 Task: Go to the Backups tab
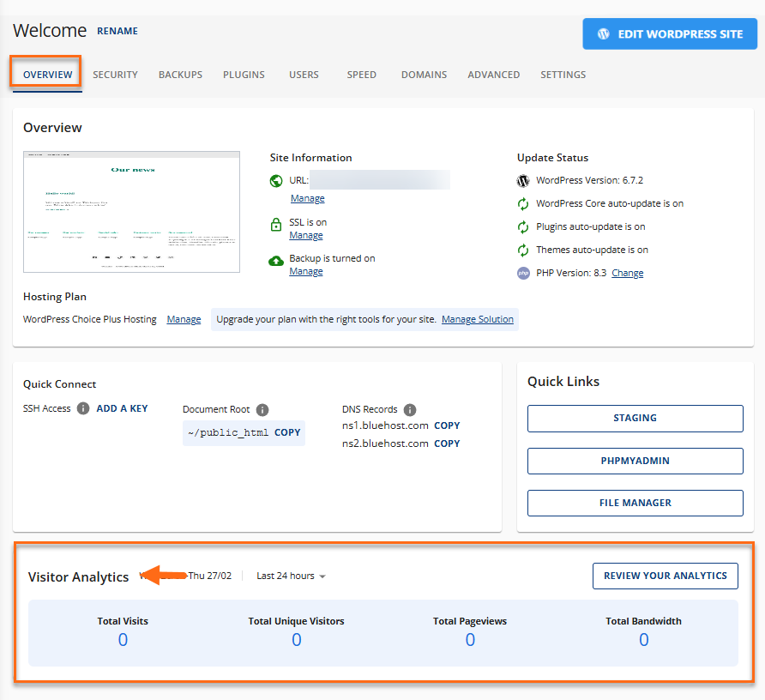point(180,75)
